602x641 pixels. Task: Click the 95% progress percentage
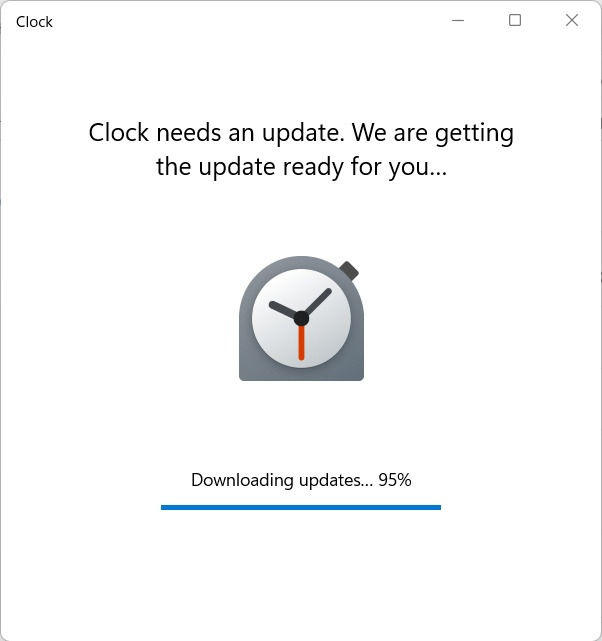click(x=395, y=480)
